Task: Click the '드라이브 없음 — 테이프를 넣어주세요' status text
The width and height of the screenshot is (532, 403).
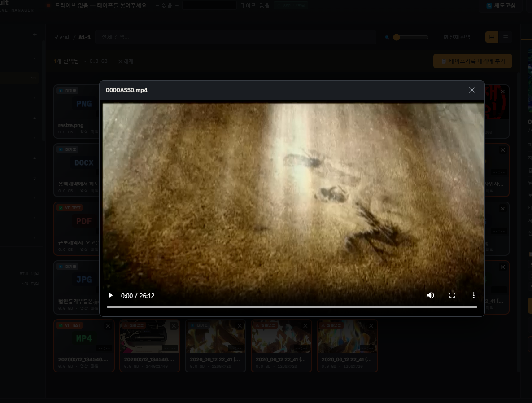Action: (100, 5)
